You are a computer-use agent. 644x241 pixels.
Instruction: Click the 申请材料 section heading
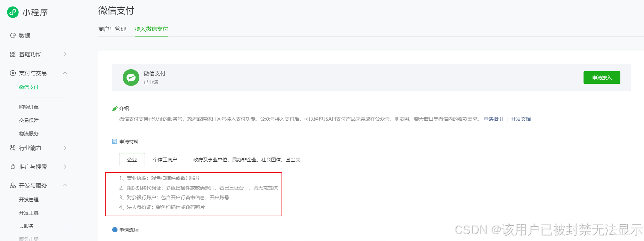pyautogui.click(x=129, y=142)
